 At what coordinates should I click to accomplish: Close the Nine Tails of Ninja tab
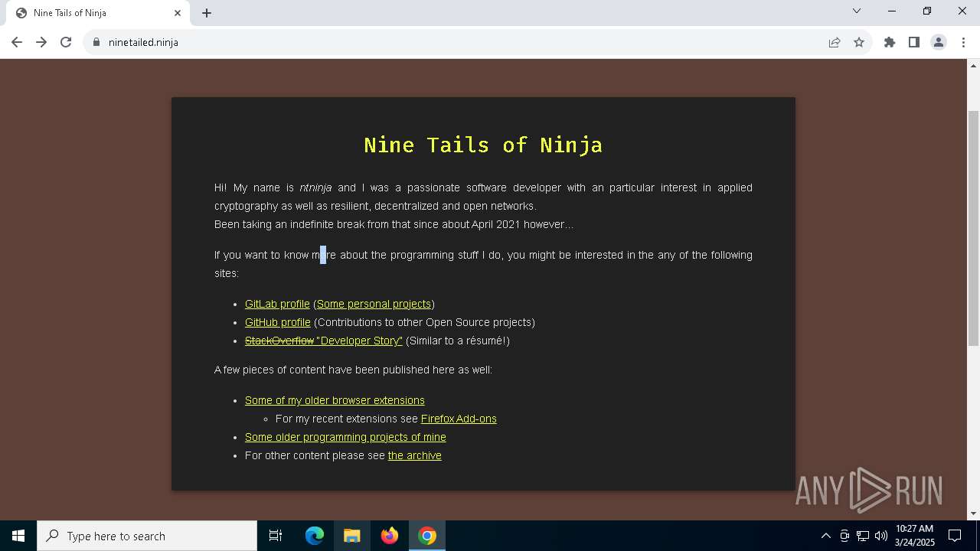178,13
